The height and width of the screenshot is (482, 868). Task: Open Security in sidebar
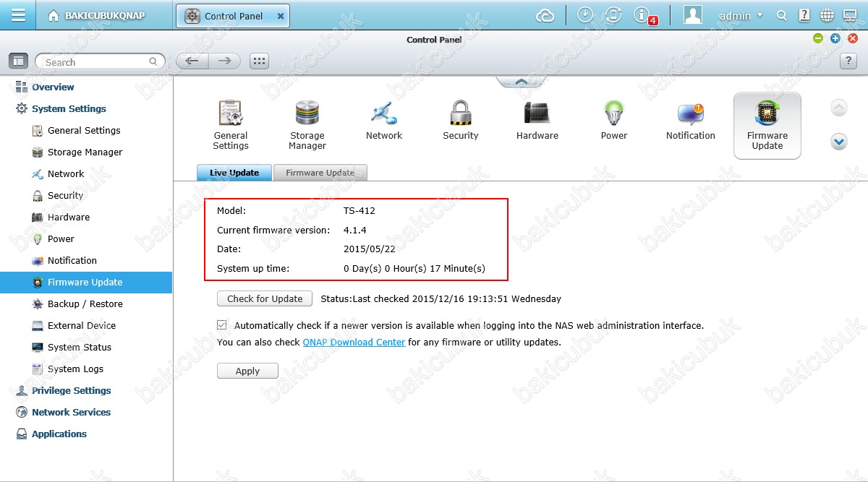(x=65, y=195)
